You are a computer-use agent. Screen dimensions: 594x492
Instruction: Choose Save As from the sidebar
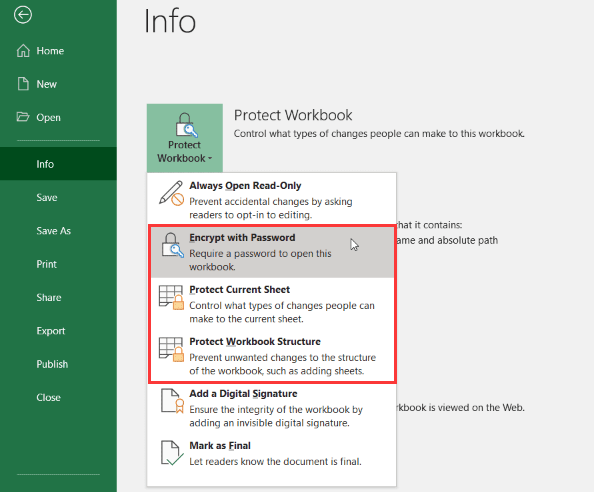[x=58, y=231]
